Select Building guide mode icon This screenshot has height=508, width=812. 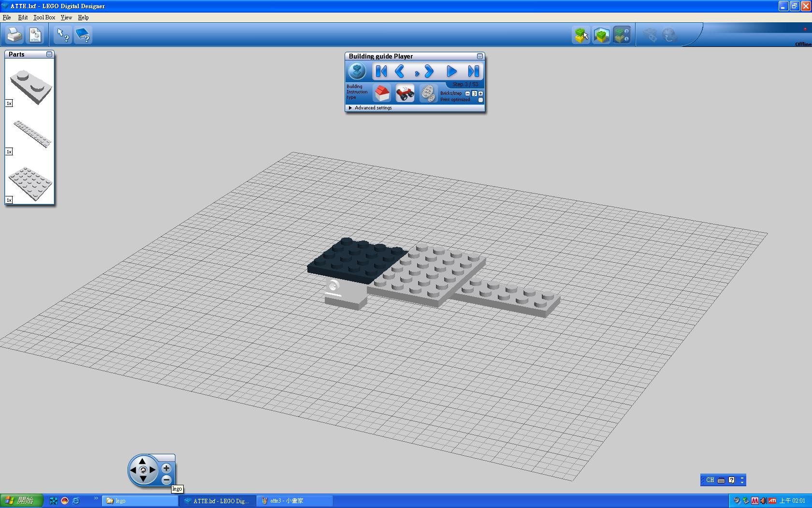pos(622,35)
